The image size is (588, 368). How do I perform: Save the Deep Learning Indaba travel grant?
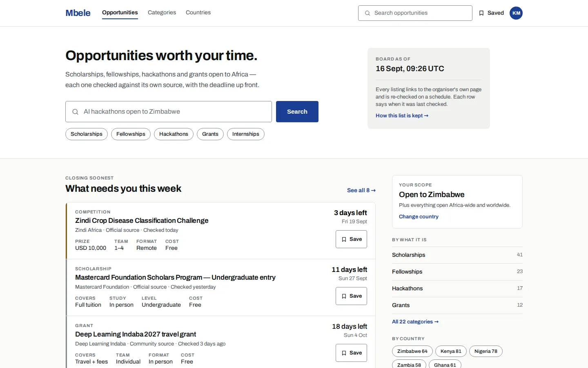[351, 353]
